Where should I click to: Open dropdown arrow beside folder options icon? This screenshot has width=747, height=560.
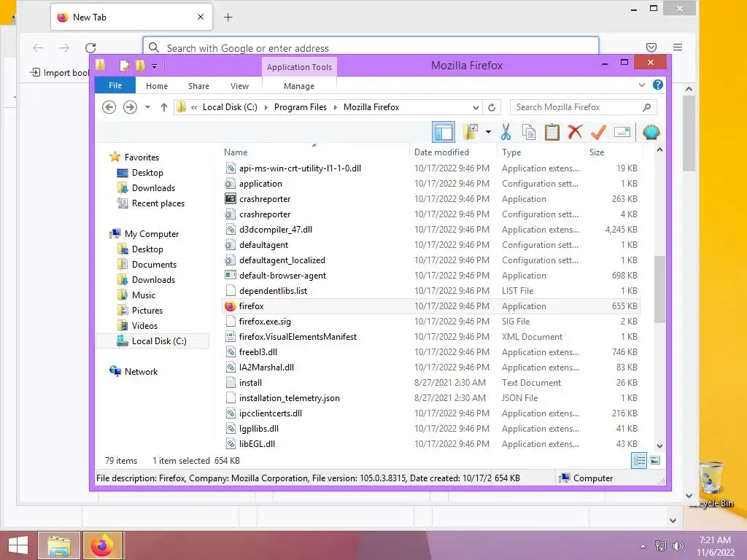click(488, 132)
